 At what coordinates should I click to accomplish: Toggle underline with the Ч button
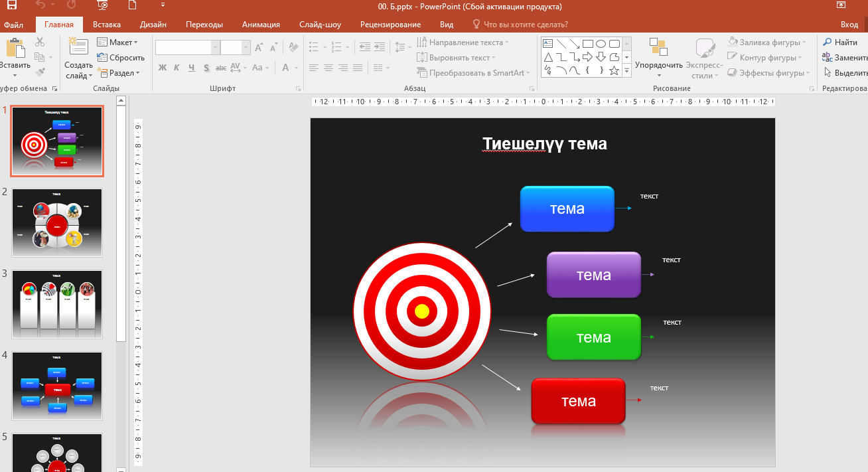[192, 68]
